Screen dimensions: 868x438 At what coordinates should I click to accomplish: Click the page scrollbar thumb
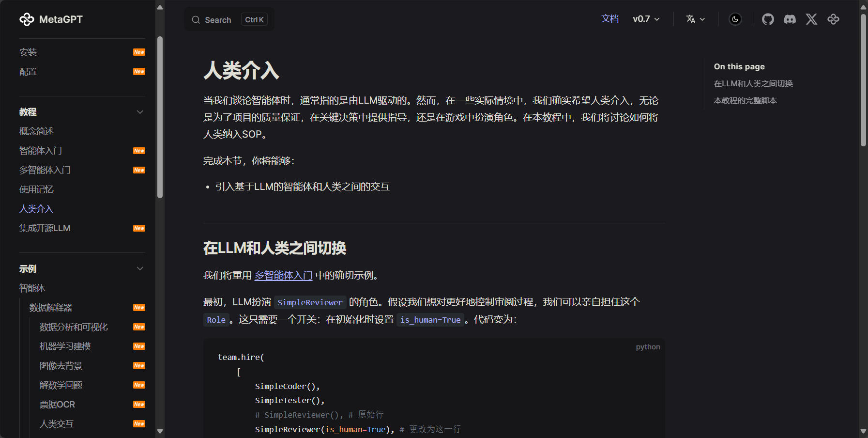[x=863, y=80]
